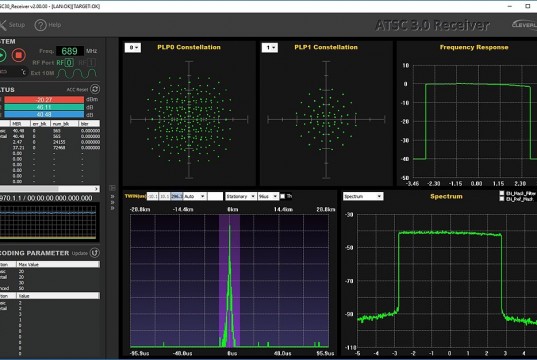The height and width of the screenshot is (360, 537).
Task: Open the Help menu in toolbar
Action: (x=48, y=25)
